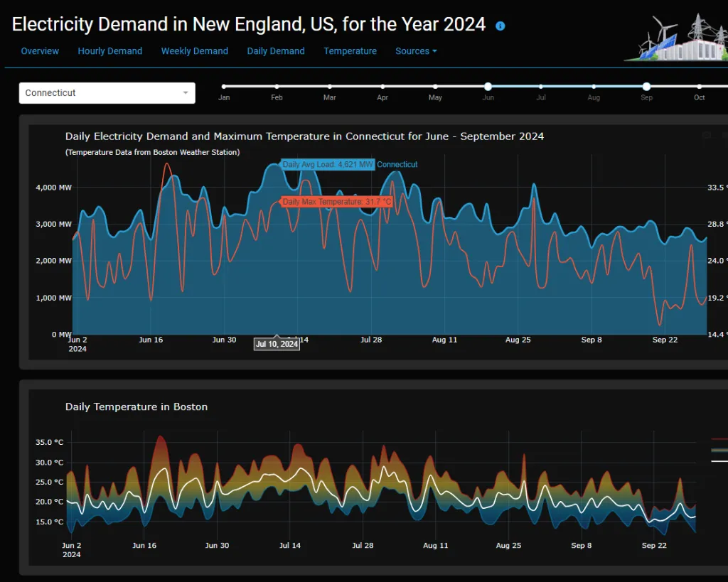Click the camera icon in chart modebar
728x582 pixels.
point(706,135)
